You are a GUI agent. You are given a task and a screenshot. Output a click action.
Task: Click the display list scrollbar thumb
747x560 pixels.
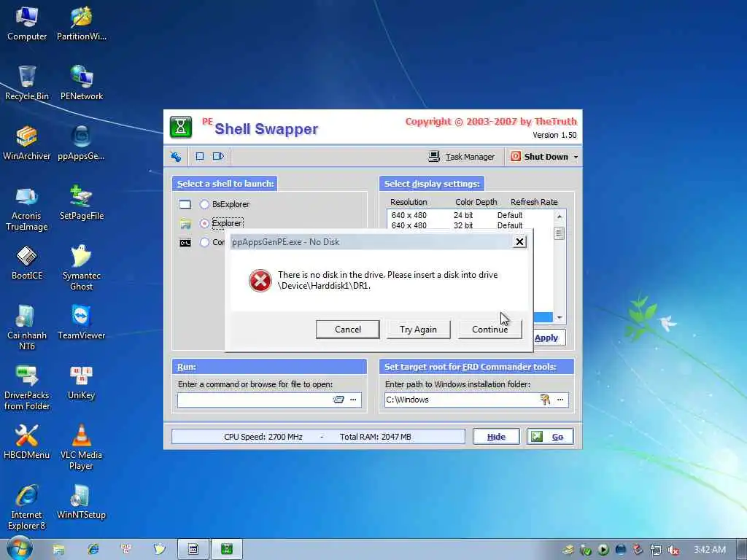(x=560, y=234)
